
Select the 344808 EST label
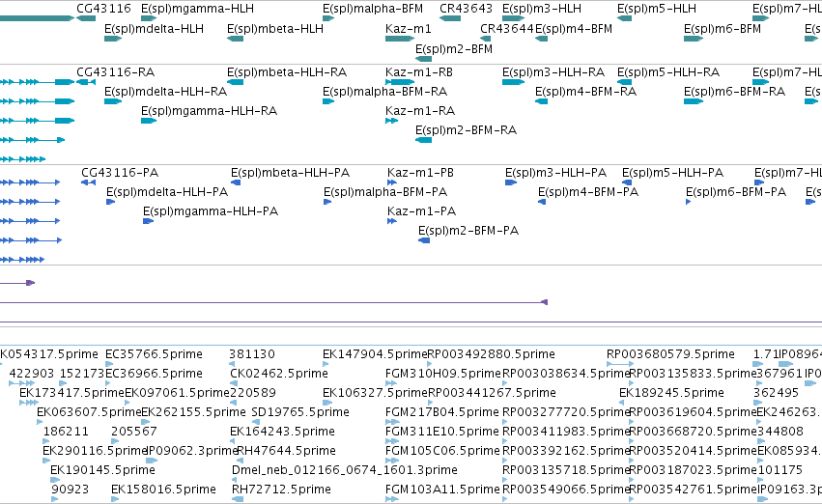[x=780, y=433]
